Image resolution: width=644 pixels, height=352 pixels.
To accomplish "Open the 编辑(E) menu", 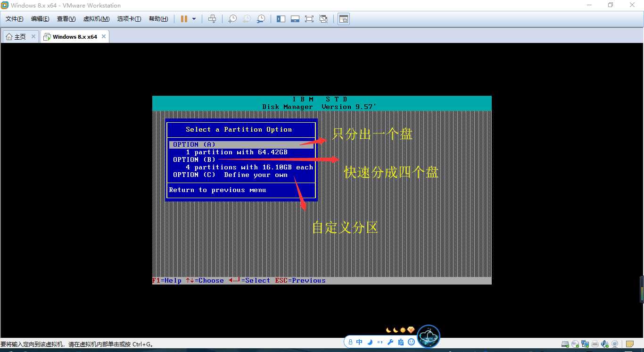I will [40, 19].
